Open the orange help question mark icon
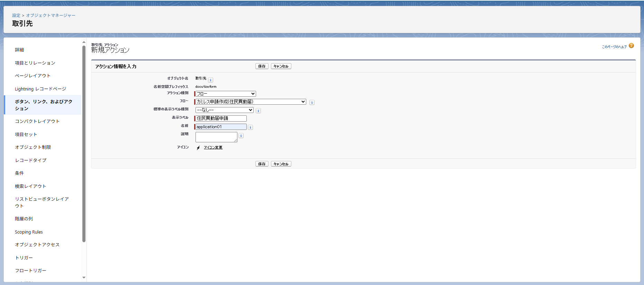The width and height of the screenshot is (644, 285). click(x=631, y=46)
